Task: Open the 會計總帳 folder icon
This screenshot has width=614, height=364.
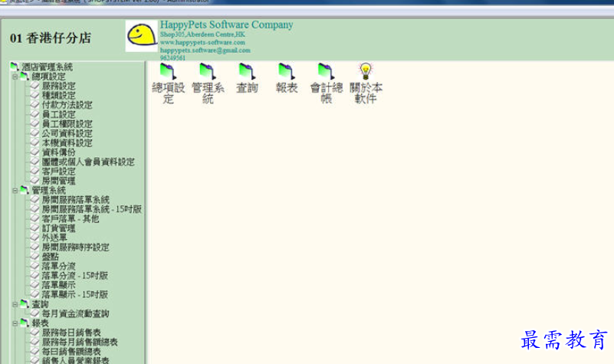Action: pos(326,71)
